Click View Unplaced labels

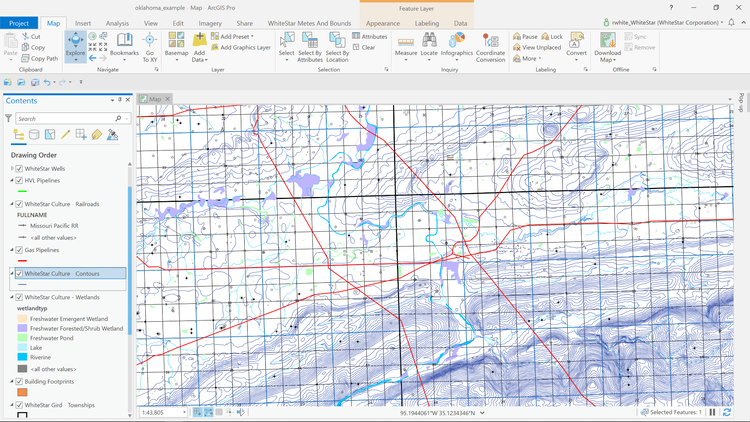pos(537,47)
